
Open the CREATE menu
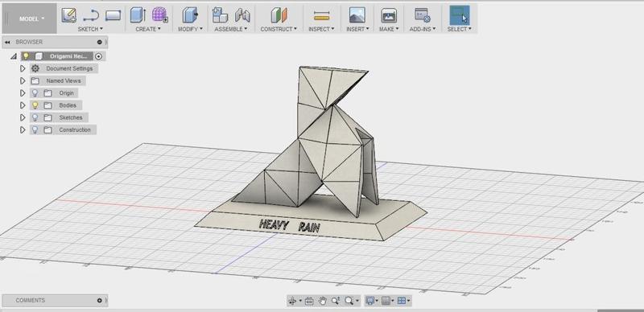[x=148, y=29]
